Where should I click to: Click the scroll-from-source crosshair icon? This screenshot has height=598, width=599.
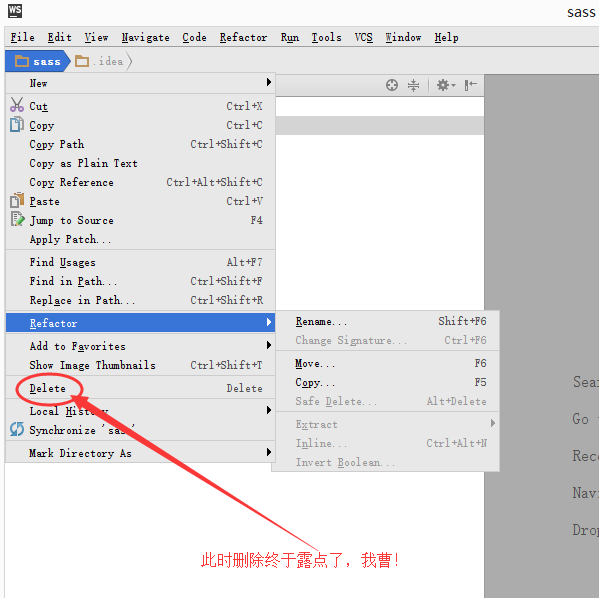pos(392,85)
